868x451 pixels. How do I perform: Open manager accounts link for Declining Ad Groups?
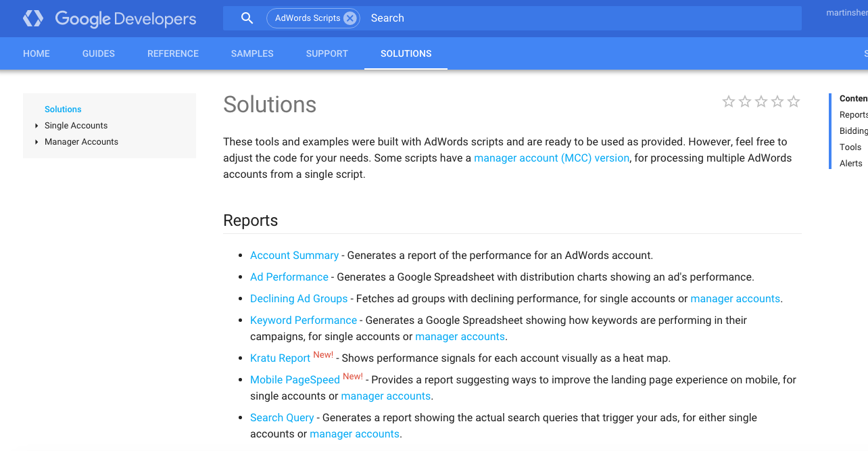(736, 298)
